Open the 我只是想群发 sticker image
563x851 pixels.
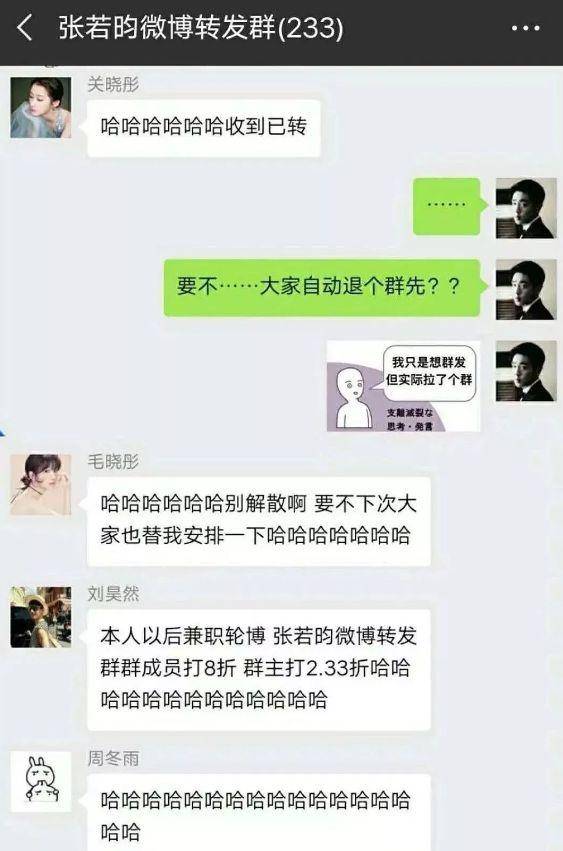[x=403, y=386]
